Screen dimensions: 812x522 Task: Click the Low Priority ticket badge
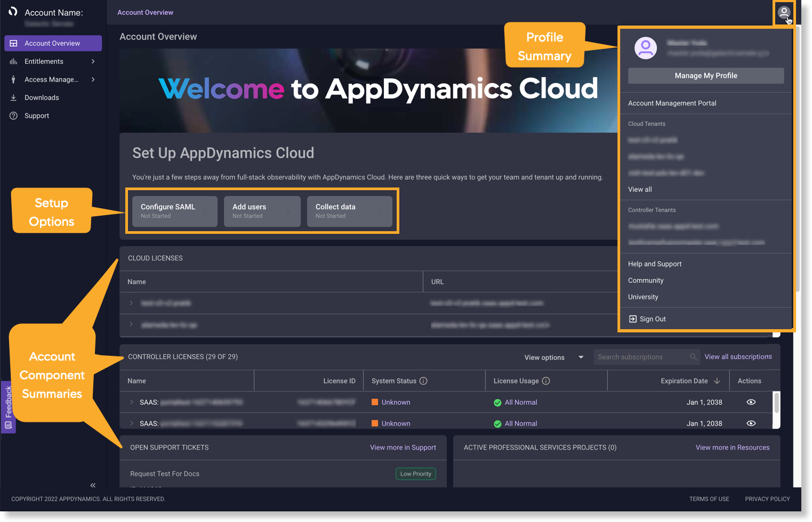[416, 474]
